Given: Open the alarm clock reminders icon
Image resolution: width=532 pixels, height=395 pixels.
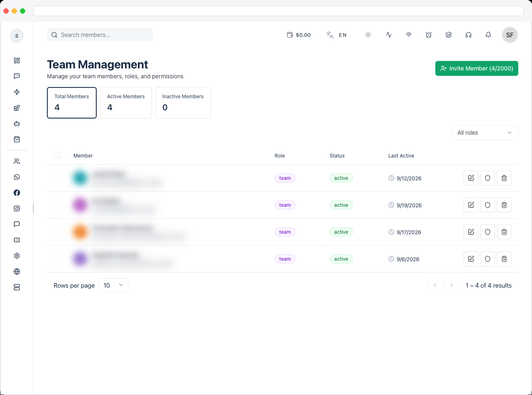Looking at the screenshot, I should click(429, 35).
